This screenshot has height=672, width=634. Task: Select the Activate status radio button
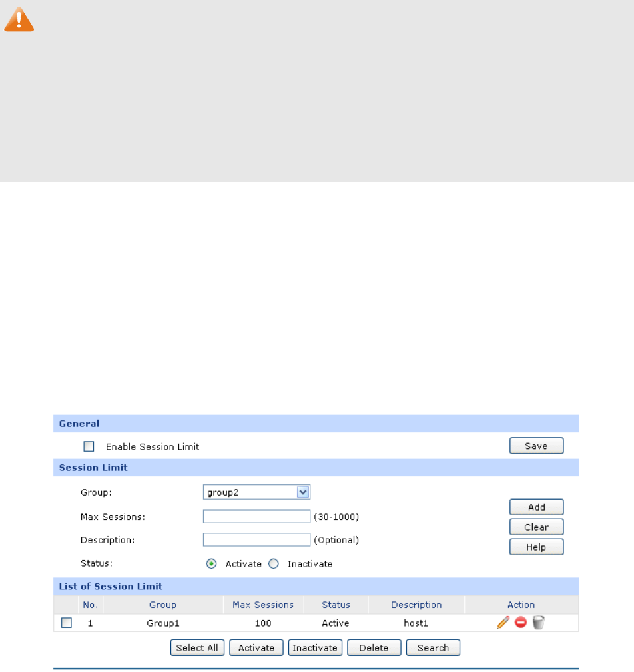tap(211, 564)
